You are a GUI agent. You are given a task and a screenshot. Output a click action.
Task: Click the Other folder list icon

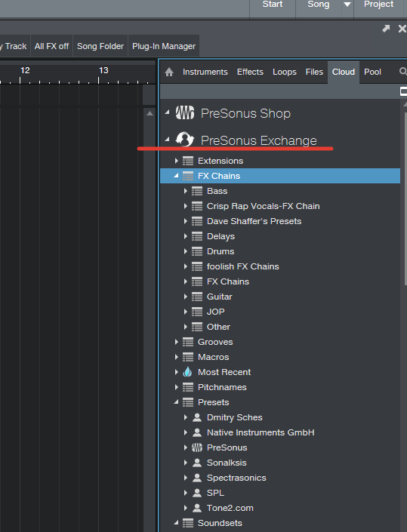click(197, 327)
